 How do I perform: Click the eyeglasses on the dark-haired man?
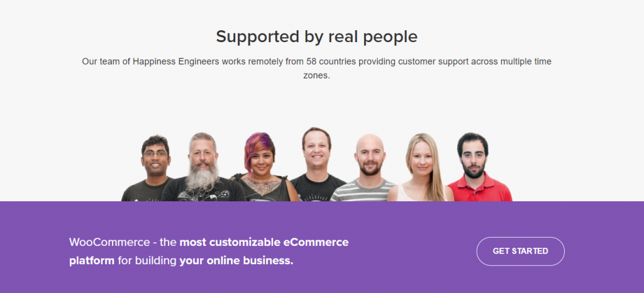[x=156, y=153]
